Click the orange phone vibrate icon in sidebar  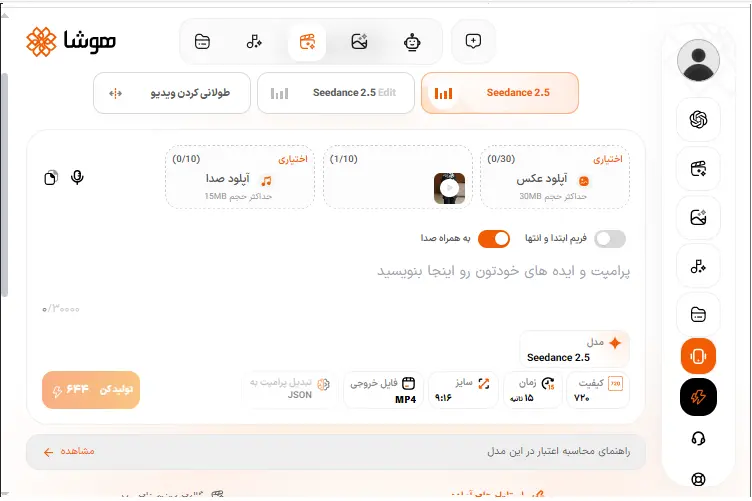coord(698,356)
